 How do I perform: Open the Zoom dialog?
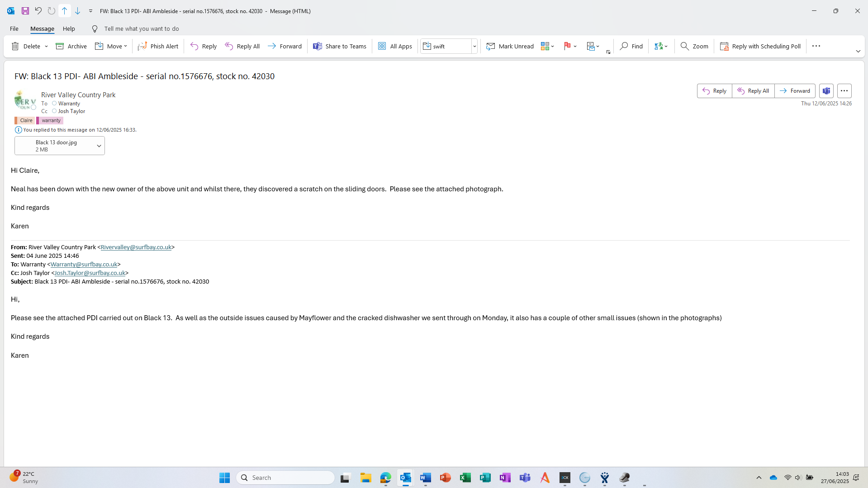coord(694,46)
